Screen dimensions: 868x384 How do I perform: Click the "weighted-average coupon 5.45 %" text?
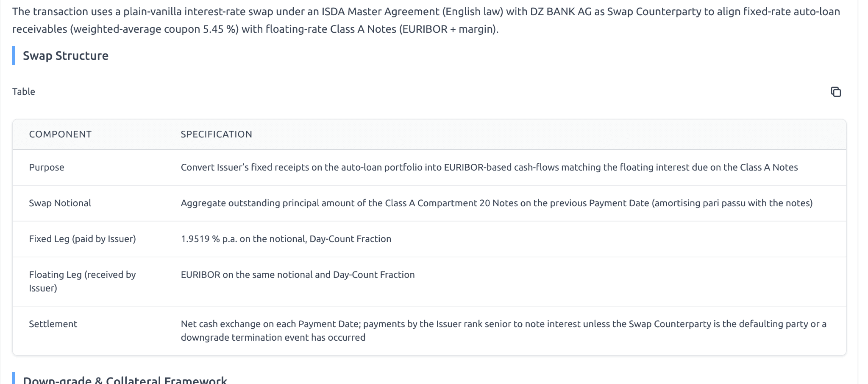point(154,29)
